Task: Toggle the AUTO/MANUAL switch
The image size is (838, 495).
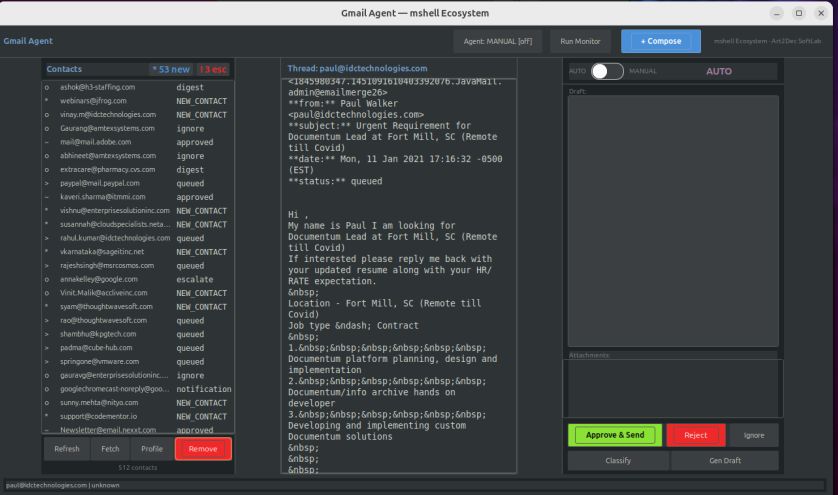Action: tap(607, 71)
